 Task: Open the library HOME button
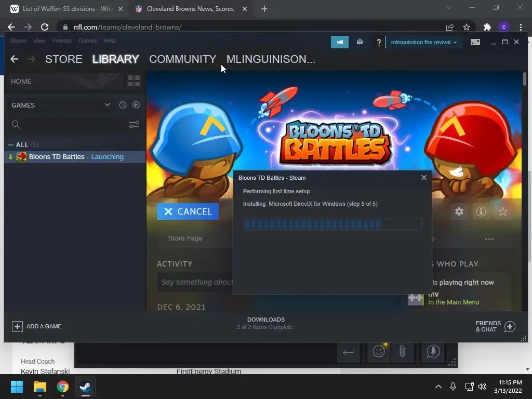click(21, 82)
